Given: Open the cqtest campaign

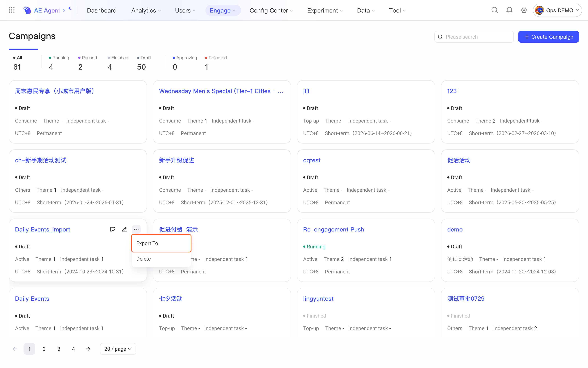Looking at the screenshot, I should point(312,160).
